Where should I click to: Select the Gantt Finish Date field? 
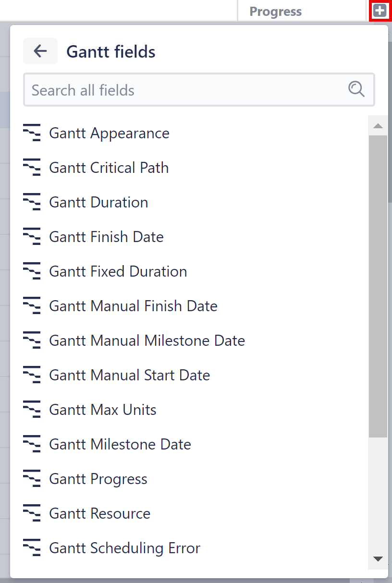tap(106, 237)
